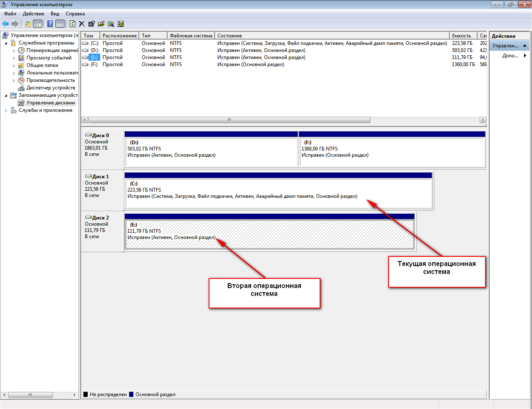
Task: Select the (D:) volume drive icon in list
Action: (x=85, y=50)
